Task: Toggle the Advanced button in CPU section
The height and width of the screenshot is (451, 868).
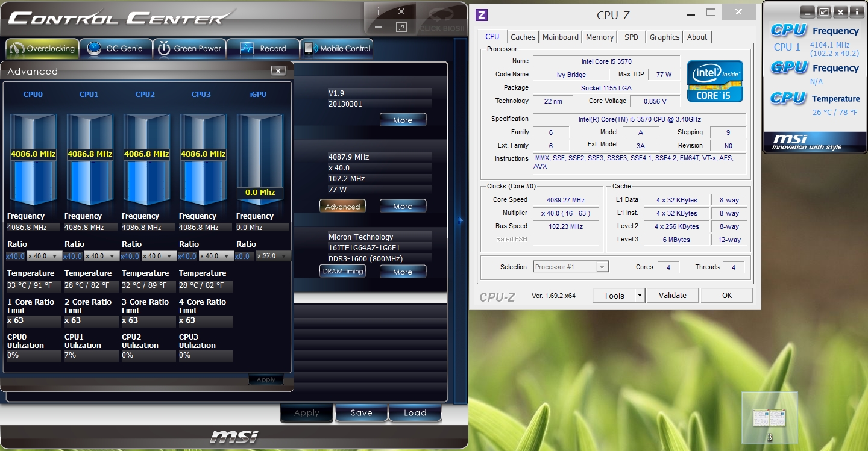Action: click(342, 206)
